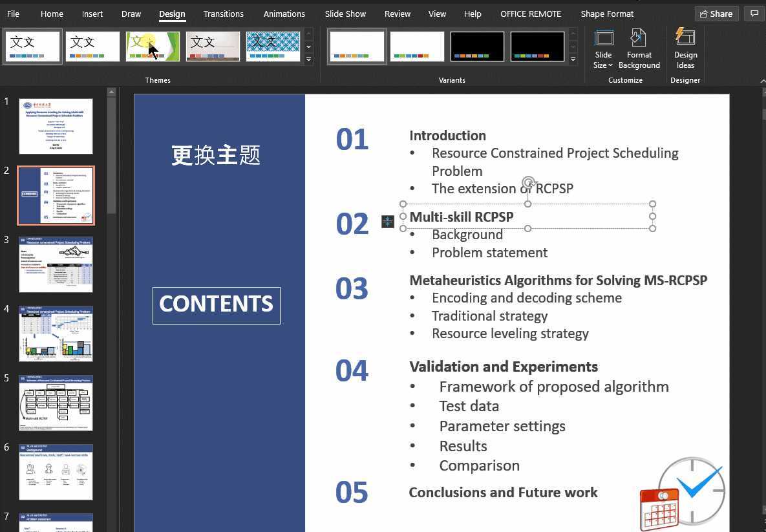
Task: Show previous row of Themes gallery
Action: 309,34
